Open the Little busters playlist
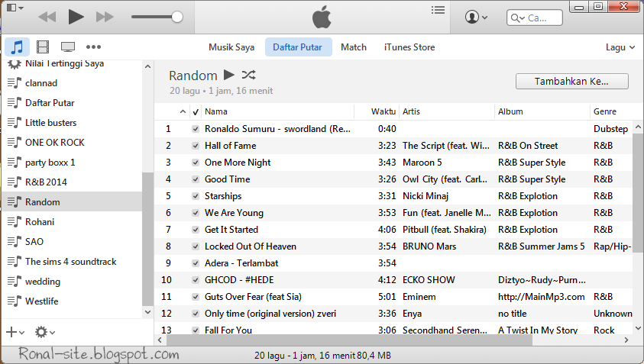The width and height of the screenshot is (644, 364). click(x=72, y=123)
